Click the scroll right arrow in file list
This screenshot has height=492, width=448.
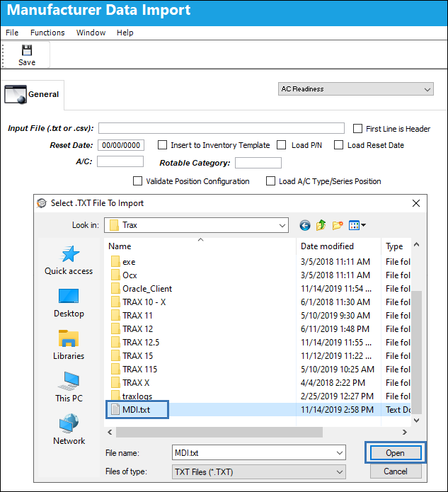405,432
